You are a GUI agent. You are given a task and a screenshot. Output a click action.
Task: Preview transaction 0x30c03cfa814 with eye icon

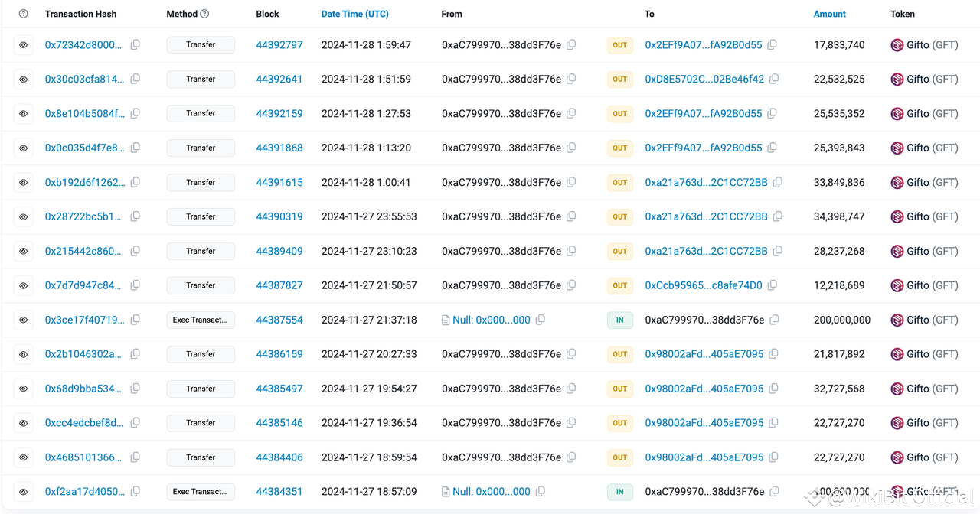(24, 80)
